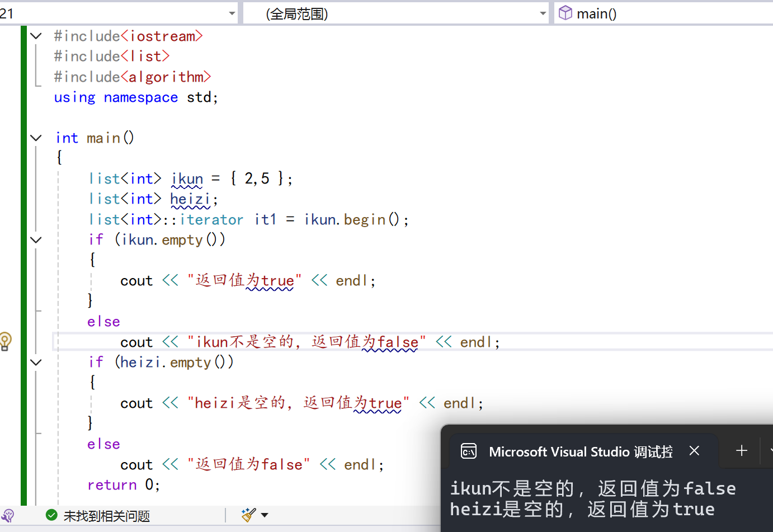The height and width of the screenshot is (532, 773).
Task: Click the it1 iterator variable name
Action: pyautogui.click(x=266, y=220)
